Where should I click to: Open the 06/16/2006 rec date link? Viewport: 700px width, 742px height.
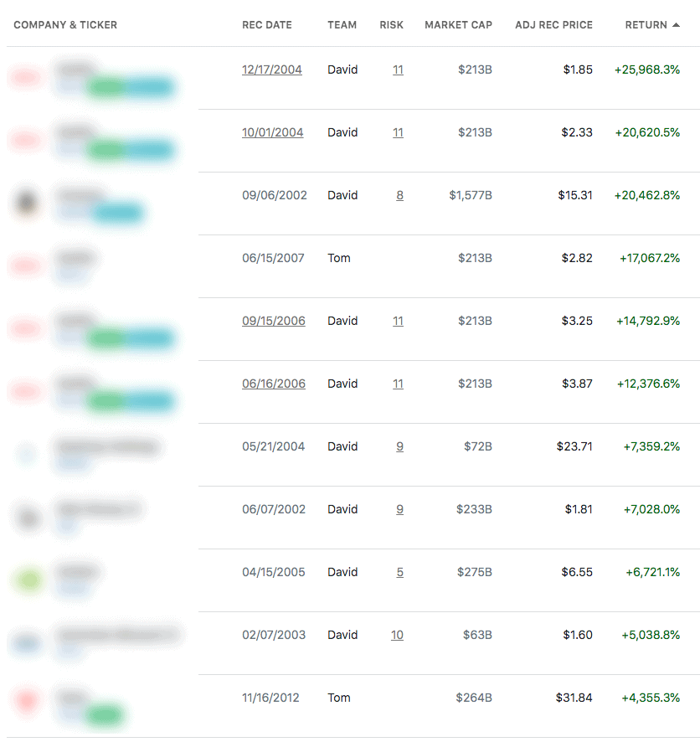[271, 384]
